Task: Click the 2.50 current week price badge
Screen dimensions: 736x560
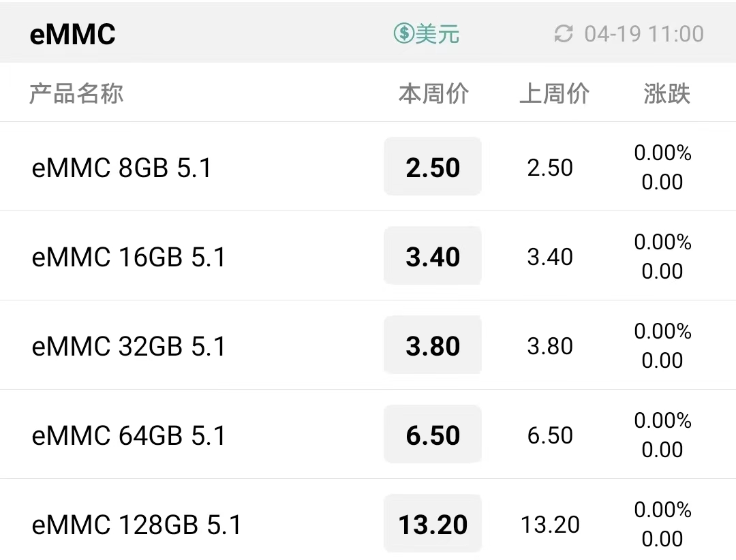Action: [x=433, y=167]
